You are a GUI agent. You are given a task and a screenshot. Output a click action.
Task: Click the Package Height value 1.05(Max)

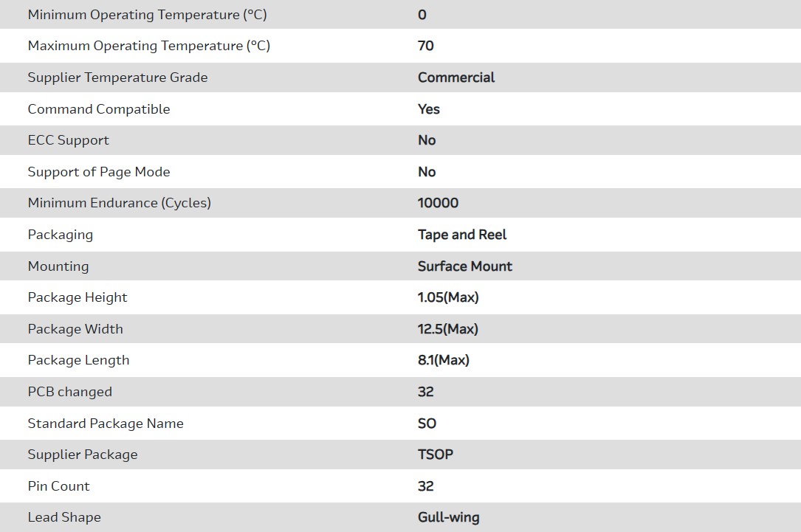448,297
